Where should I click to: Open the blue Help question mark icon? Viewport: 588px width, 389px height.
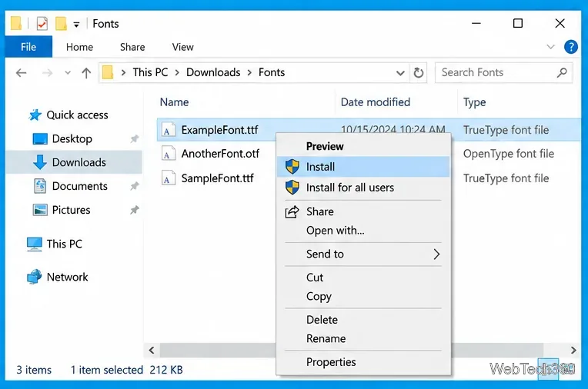point(571,47)
